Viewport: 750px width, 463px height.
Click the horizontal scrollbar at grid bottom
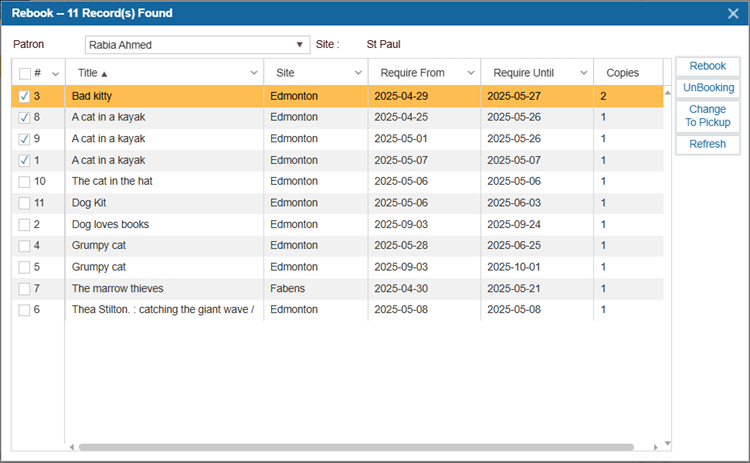click(x=355, y=446)
